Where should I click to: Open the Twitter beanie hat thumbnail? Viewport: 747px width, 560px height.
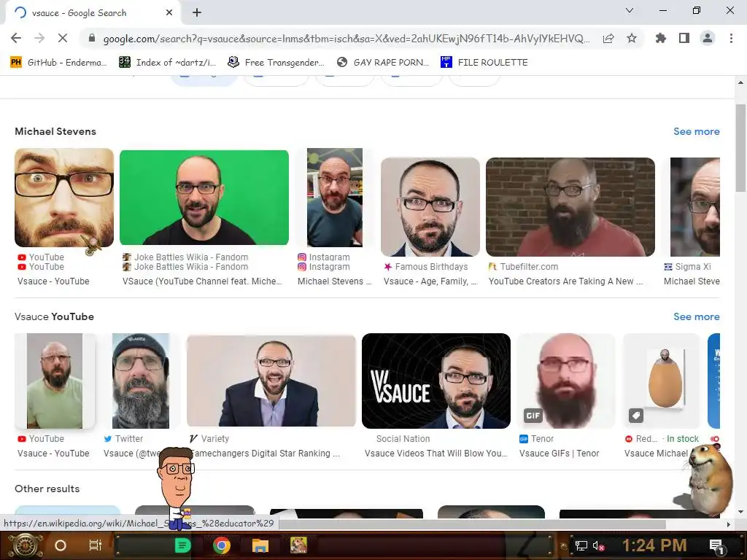click(141, 381)
